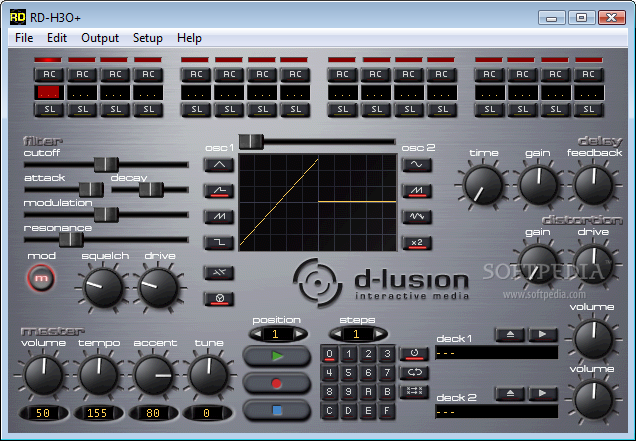
Task: Click the master volume knob
Action: click(43, 375)
